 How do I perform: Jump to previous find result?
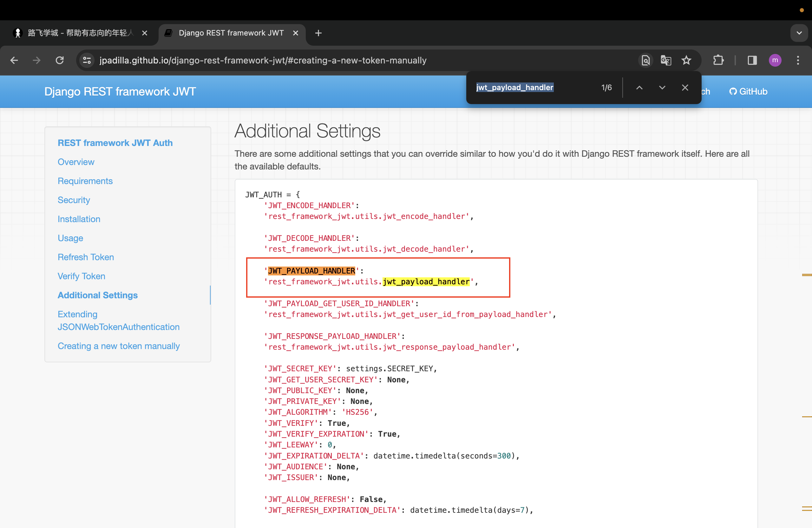coord(639,88)
